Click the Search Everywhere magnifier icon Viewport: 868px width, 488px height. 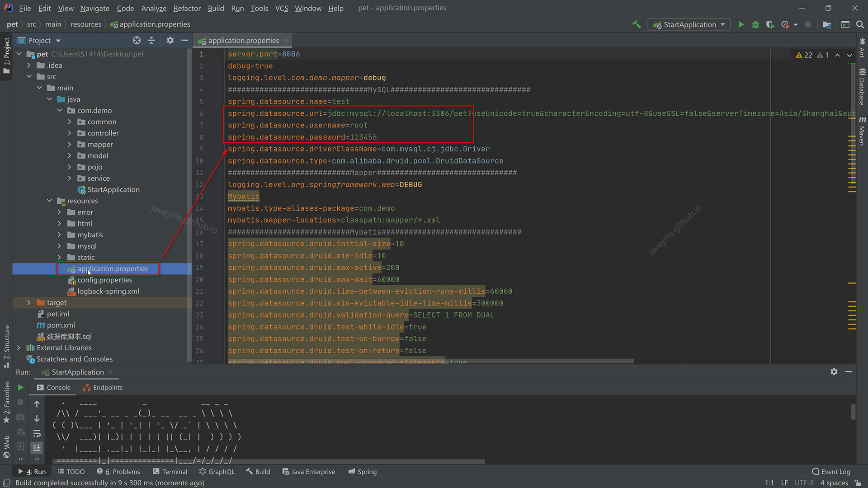pyautogui.click(x=860, y=24)
